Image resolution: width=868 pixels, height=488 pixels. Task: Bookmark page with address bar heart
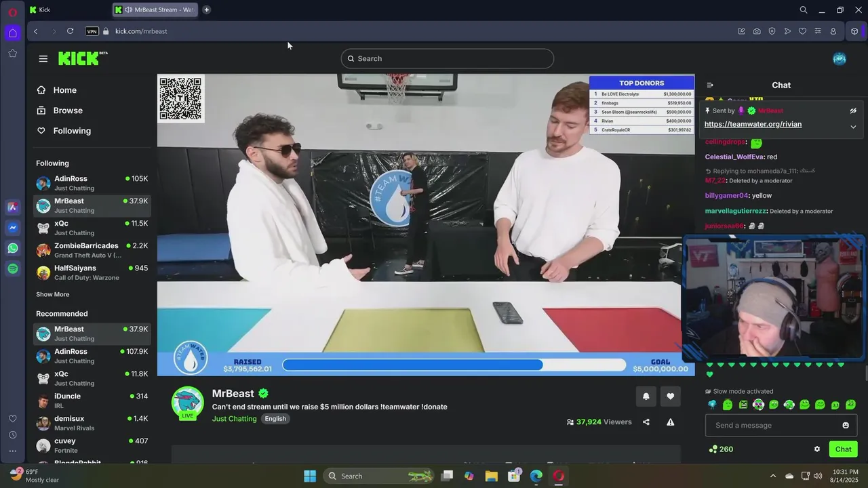pos(802,31)
